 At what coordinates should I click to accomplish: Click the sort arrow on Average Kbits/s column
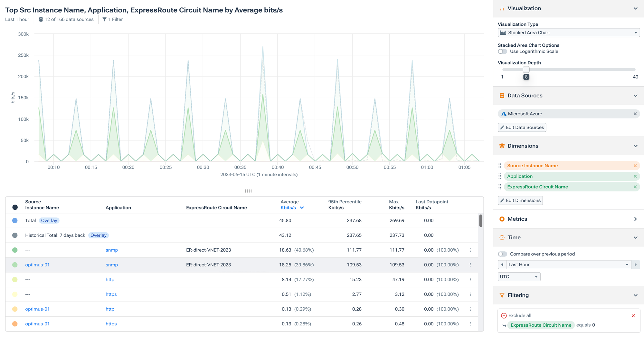click(x=302, y=207)
